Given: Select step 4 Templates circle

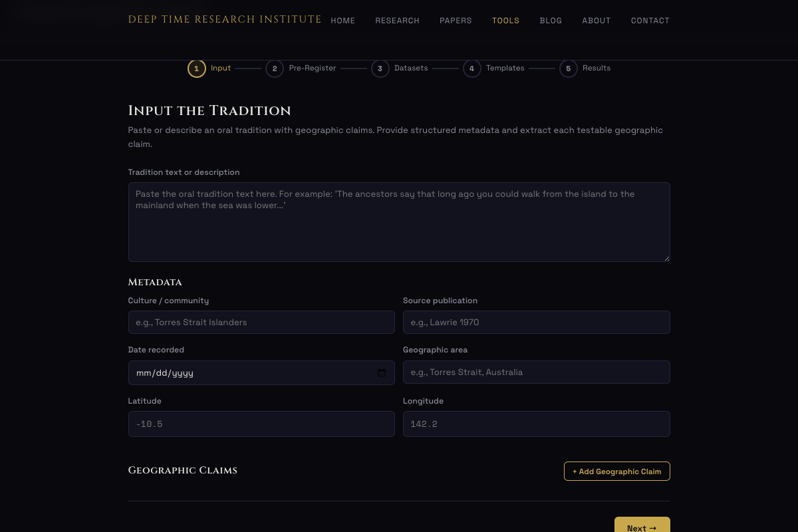Looking at the screenshot, I should pos(471,68).
